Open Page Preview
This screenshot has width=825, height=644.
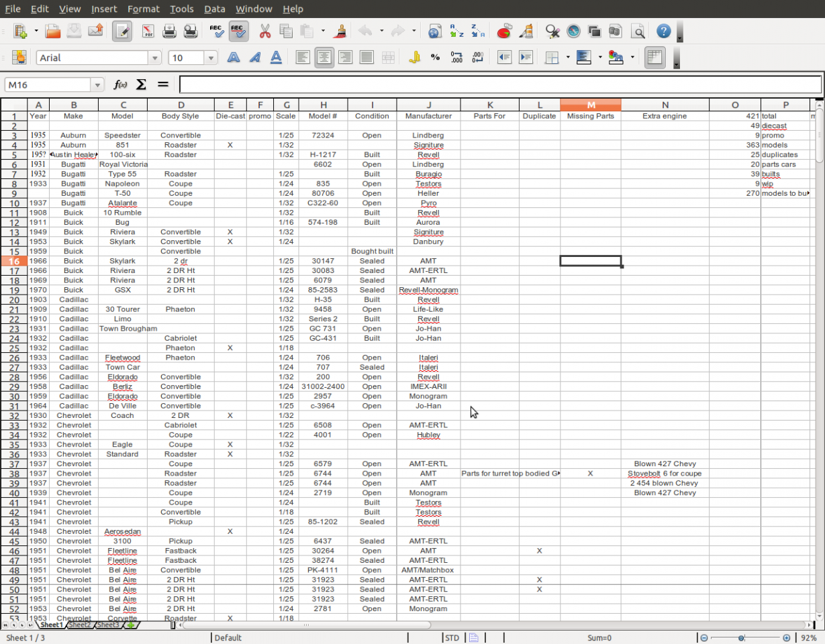(191, 31)
